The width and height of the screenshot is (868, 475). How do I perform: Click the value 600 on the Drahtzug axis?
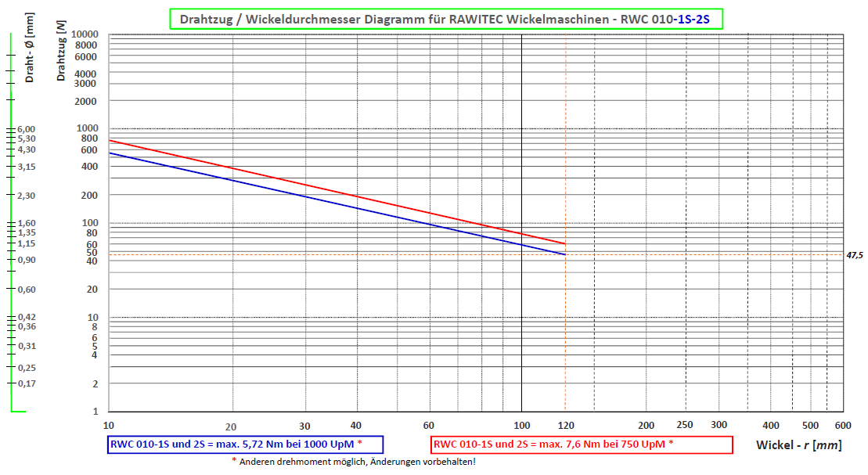(x=89, y=150)
